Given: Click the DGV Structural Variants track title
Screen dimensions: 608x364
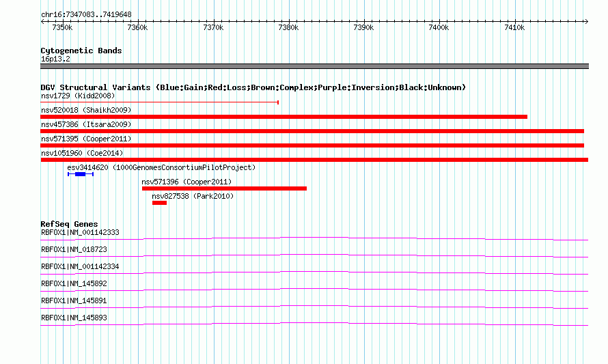Looking at the screenshot, I should click(253, 87).
